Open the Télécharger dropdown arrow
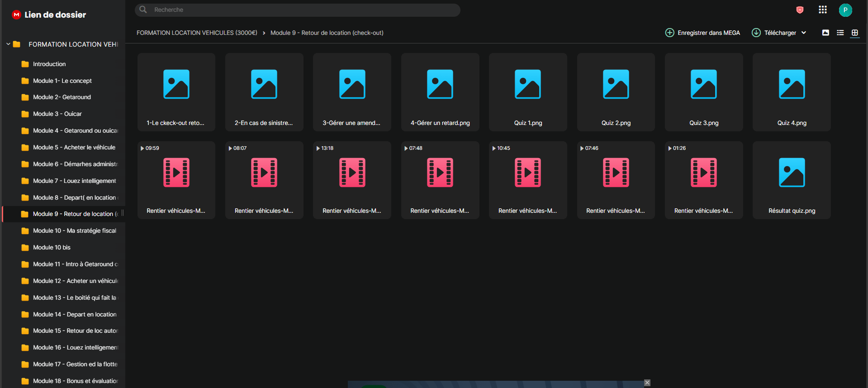 [804, 33]
